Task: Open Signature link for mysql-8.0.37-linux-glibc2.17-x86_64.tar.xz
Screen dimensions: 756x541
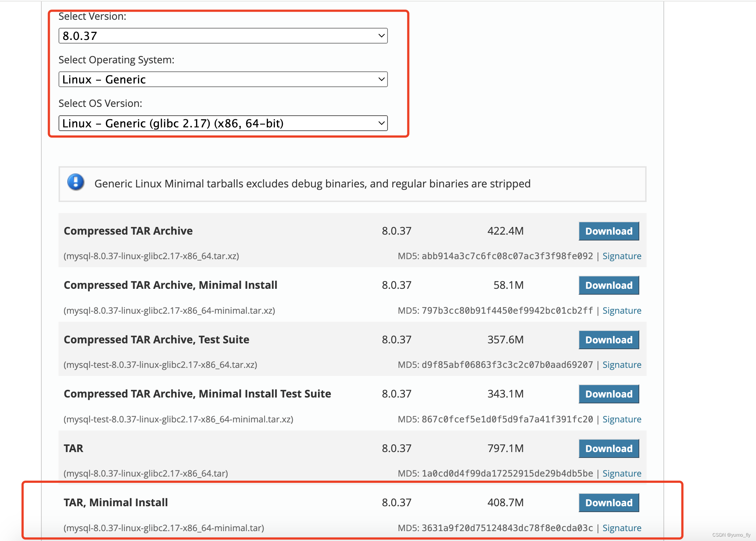Action: (x=622, y=256)
